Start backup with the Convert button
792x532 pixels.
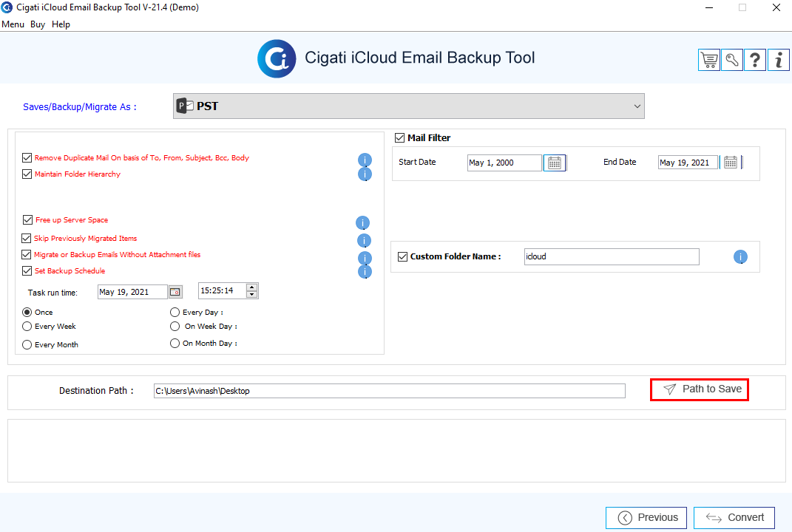pos(734,518)
